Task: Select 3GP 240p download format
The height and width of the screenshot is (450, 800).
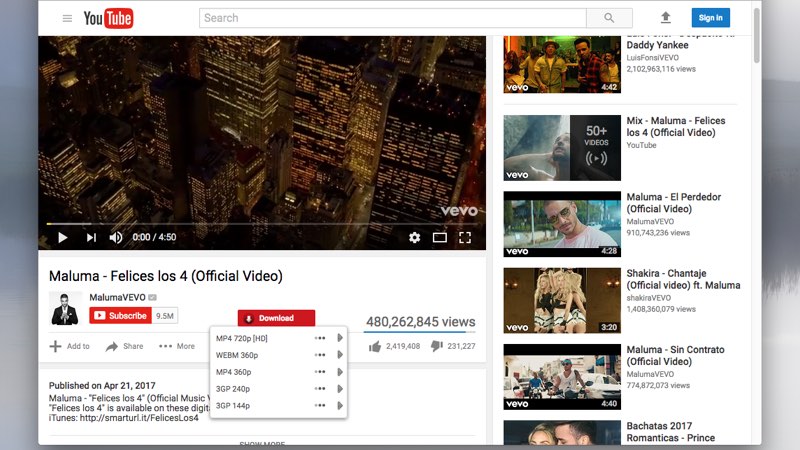Action: [233, 389]
